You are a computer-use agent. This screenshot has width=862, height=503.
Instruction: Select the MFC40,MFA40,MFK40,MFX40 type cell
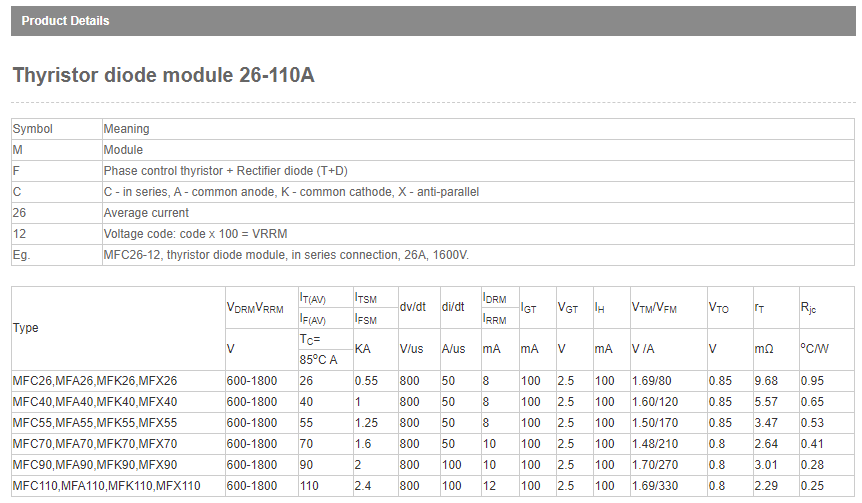point(95,402)
